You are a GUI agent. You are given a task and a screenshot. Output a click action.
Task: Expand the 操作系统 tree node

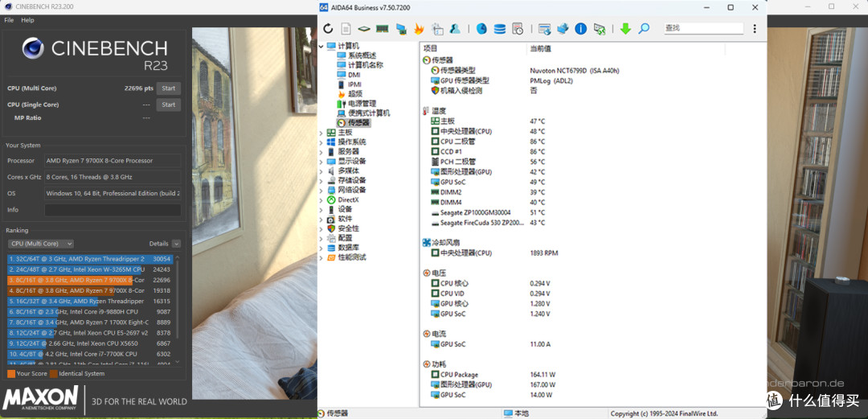(321, 142)
